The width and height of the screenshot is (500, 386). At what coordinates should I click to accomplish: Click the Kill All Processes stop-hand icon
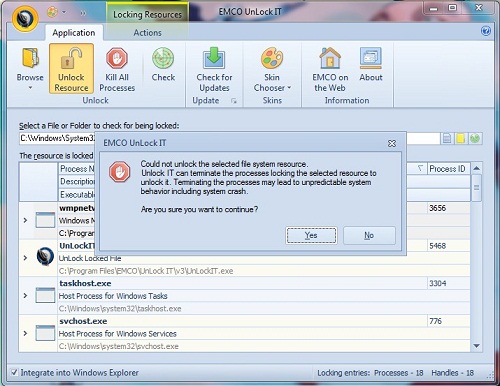tap(117, 58)
